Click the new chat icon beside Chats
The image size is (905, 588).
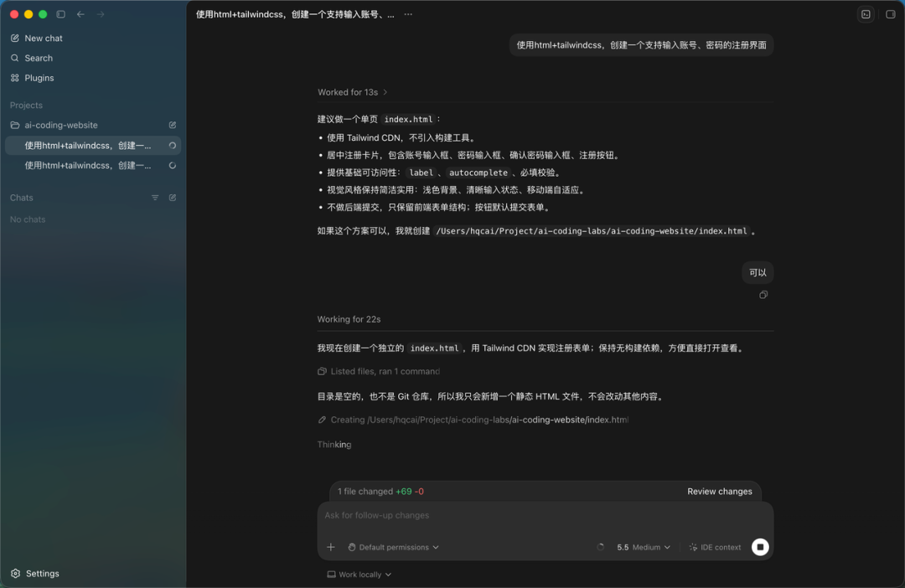click(x=173, y=198)
